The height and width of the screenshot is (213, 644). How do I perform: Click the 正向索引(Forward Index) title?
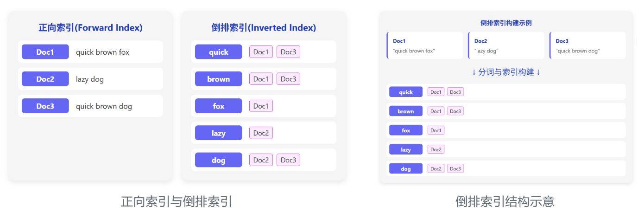(90, 28)
